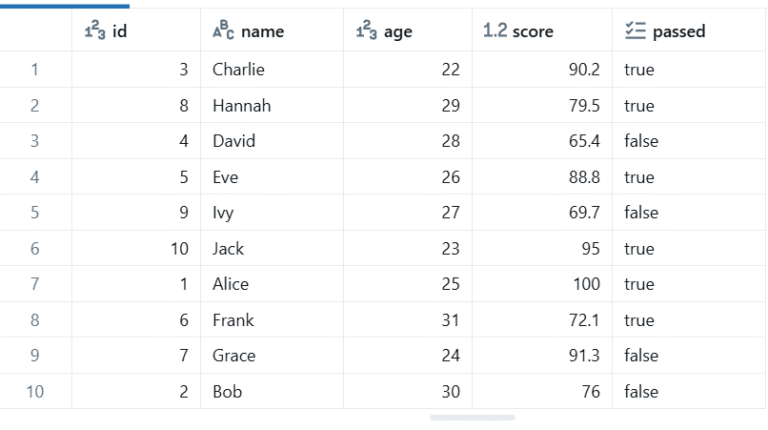The width and height of the screenshot is (768, 430).
Task: Click the decimal type icon beside score
Action: (x=494, y=31)
